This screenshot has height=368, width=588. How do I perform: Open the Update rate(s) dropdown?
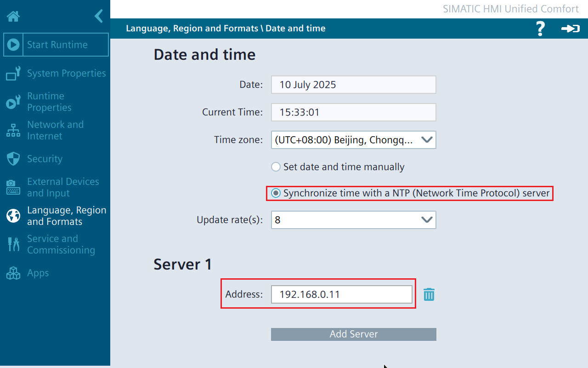427,220
